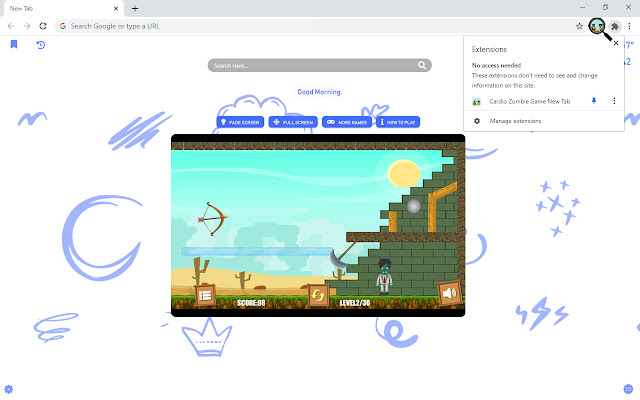Minimize the browser window

582,7
